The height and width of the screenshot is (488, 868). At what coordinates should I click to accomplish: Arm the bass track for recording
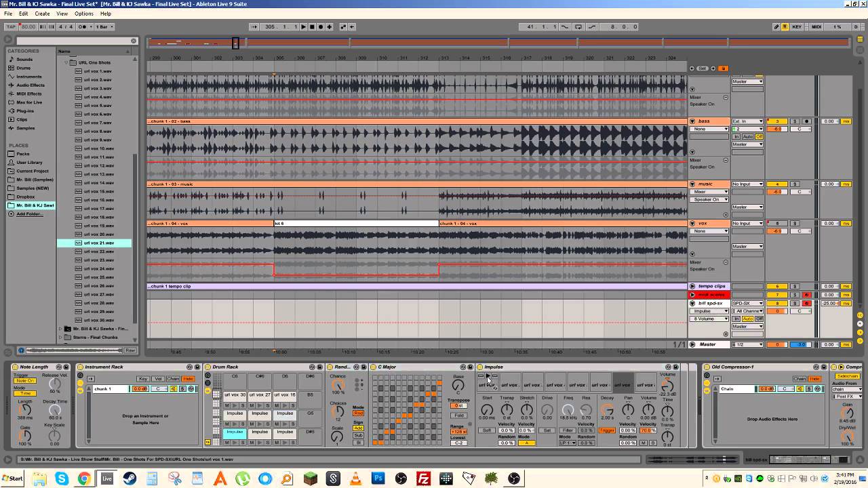[x=806, y=121]
